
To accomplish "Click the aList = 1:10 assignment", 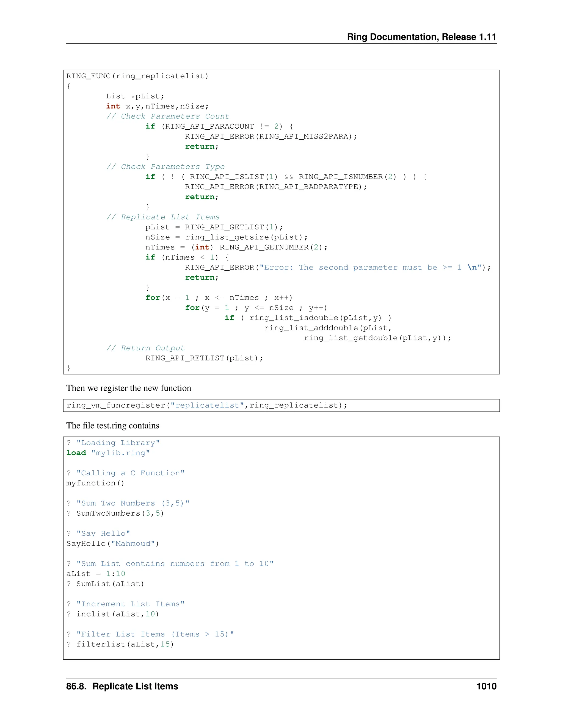I will coord(96,574).
